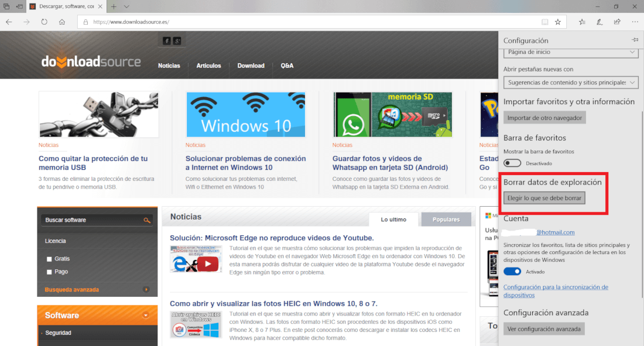Switch to the Populares tab
This screenshot has height=346, width=644.
click(x=446, y=220)
